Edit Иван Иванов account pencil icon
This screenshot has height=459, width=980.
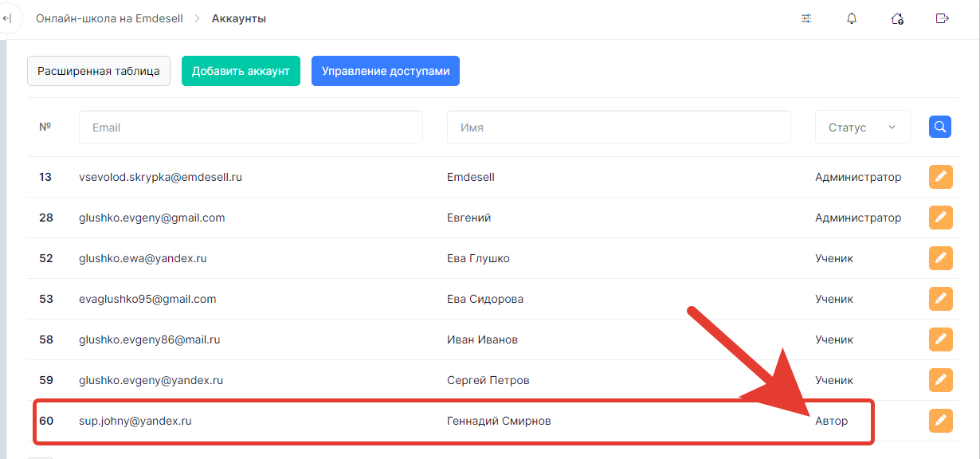[941, 339]
